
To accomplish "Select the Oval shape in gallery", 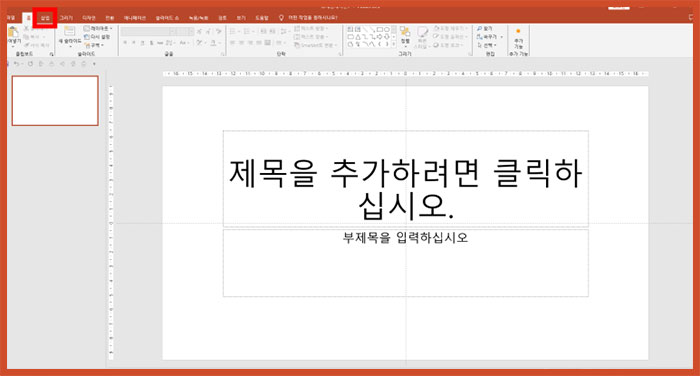I will (387, 29).
